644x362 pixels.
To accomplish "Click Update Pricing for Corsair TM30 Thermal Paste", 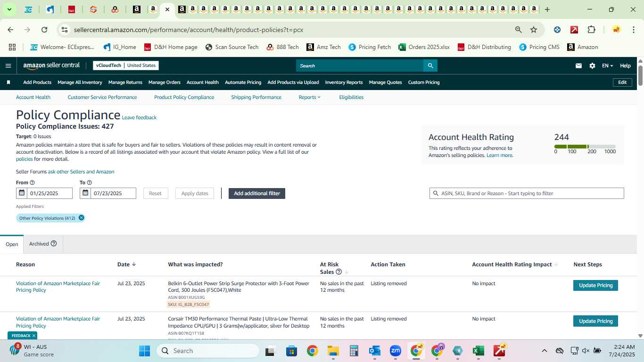I will [595, 321].
